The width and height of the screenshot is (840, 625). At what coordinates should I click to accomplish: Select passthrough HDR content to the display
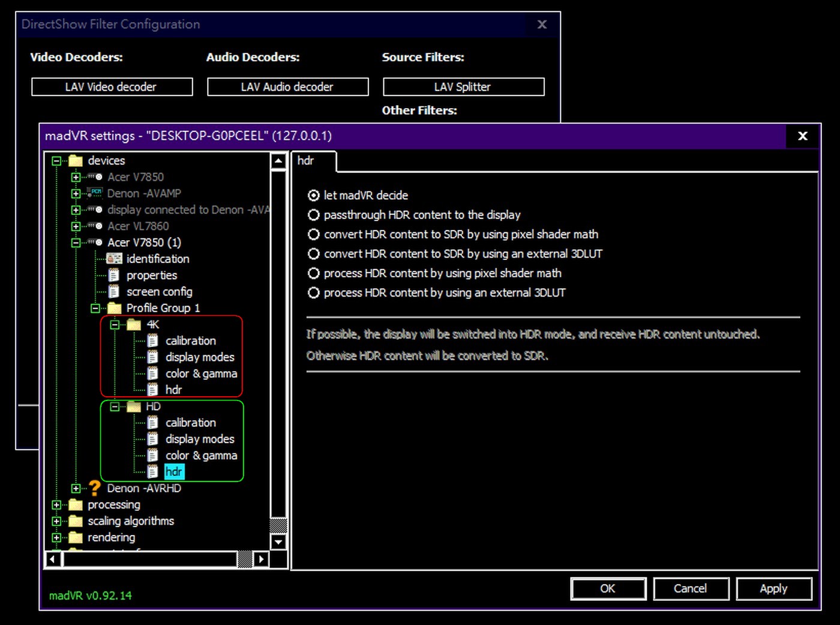tap(314, 215)
